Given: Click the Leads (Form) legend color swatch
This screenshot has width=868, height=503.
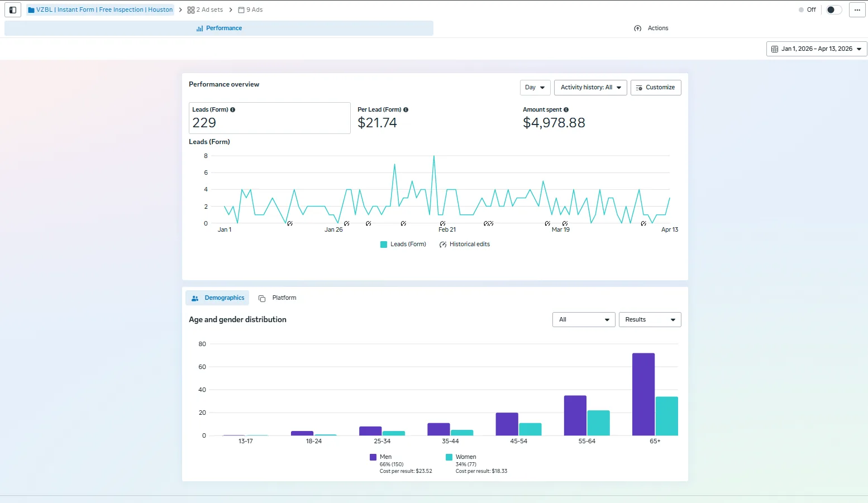Looking at the screenshot, I should (384, 245).
